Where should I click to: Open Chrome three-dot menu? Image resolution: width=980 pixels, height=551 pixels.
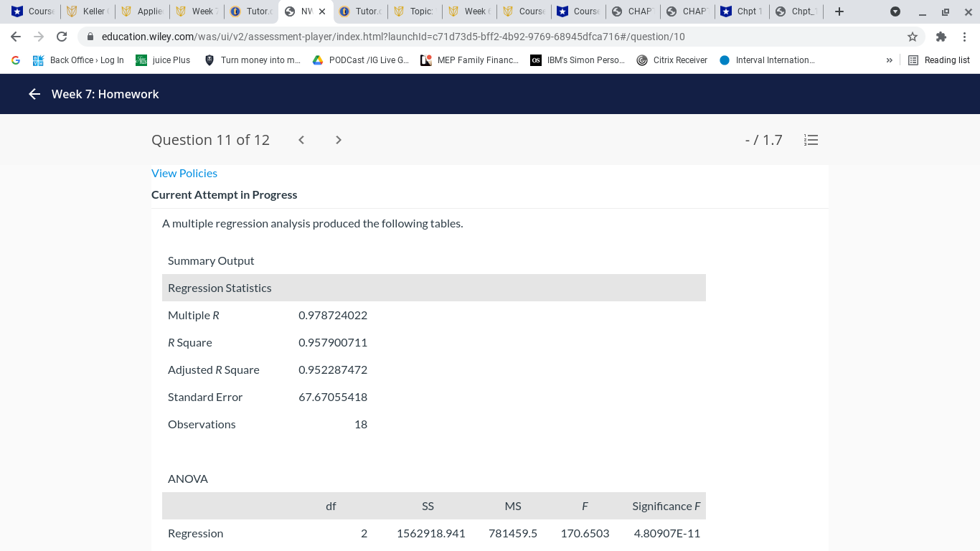click(965, 37)
